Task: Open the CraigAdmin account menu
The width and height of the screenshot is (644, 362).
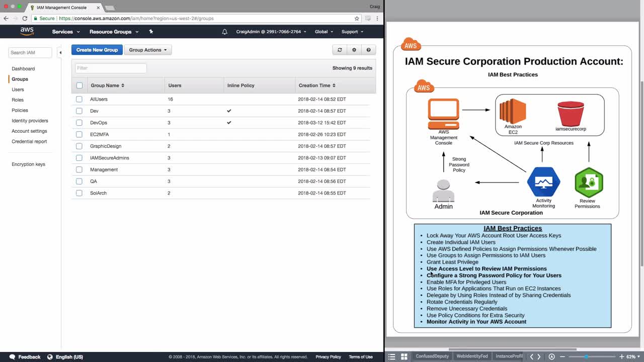Action: pyautogui.click(x=271, y=32)
